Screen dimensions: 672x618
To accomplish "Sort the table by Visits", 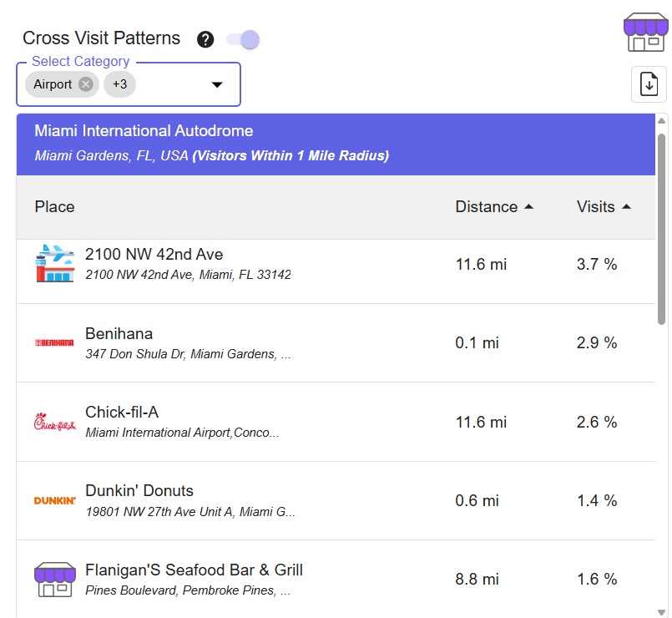I will [x=604, y=207].
